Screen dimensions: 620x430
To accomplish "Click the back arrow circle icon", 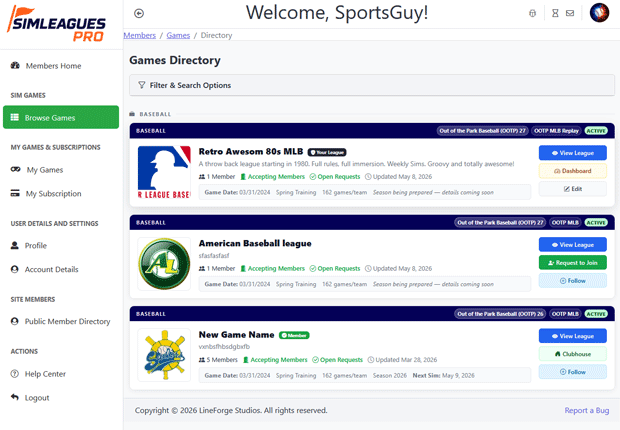I will click(x=139, y=13).
